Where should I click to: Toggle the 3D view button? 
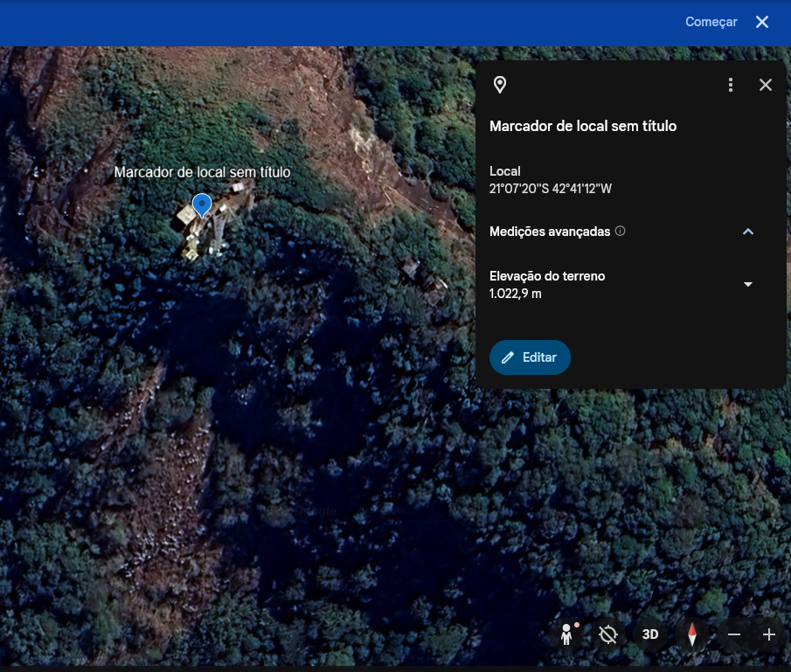[x=650, y=634]
